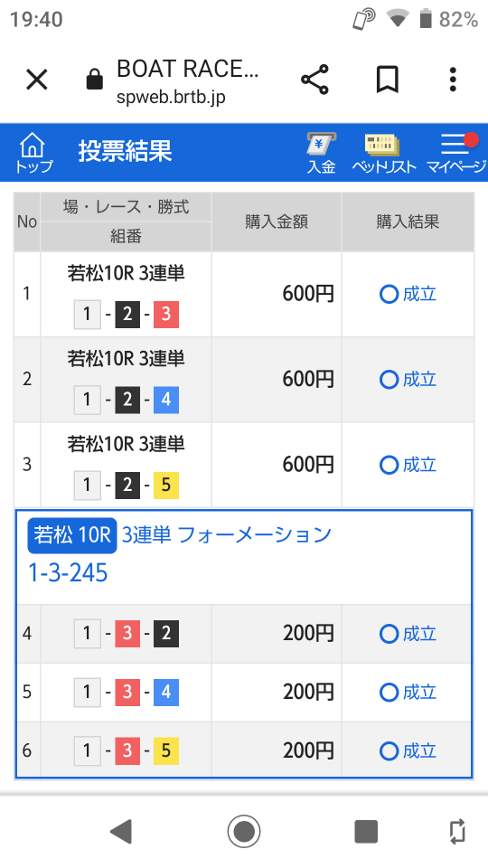Tap 成立 status circle for bet No 6

(389, 750)
